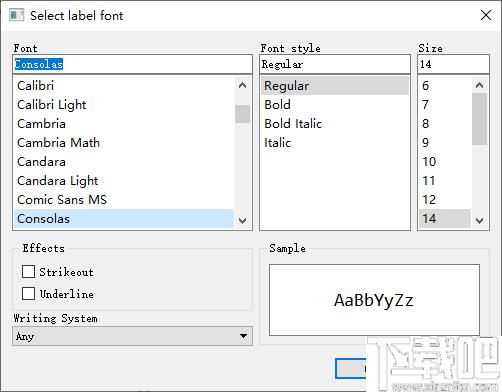The width and height of the screenshot is (502, 392).
Task: Click the size list scroll up arrow
Action: point(479,85)
